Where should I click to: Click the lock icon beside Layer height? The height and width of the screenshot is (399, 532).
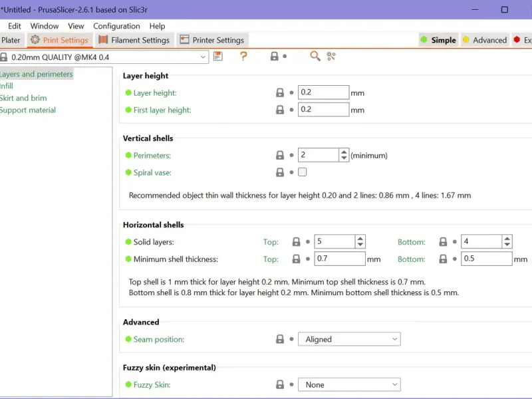(x=279, y=92)
